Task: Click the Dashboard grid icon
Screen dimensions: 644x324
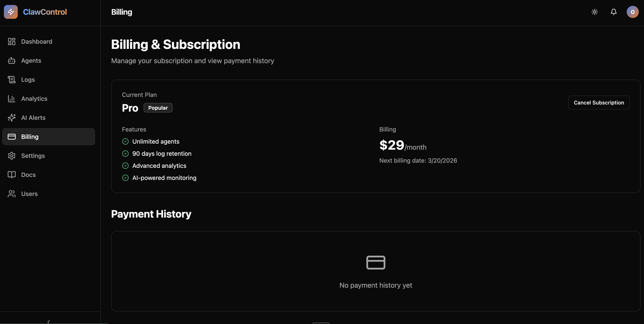Action: (11, 42)
